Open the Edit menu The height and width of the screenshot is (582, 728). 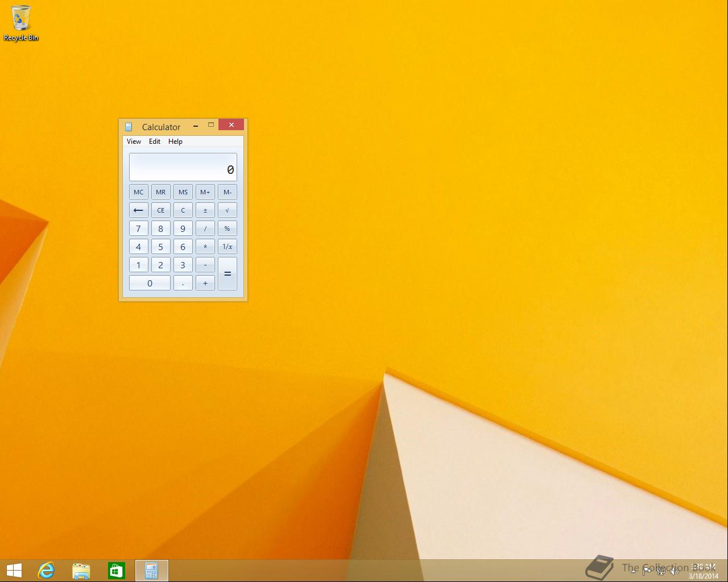(155, 142)
